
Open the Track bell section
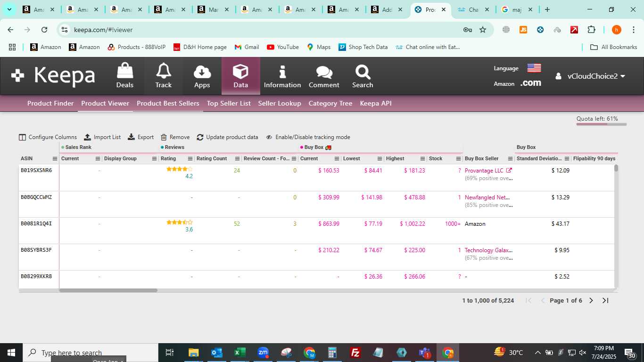coord(164,76)
